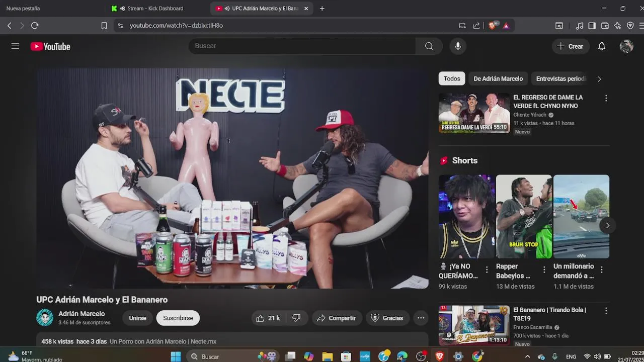The height and width of the screenshot is (362, 644).
Task: Open options for El Bananero Tirando Bola video
Action: [606, 311]
